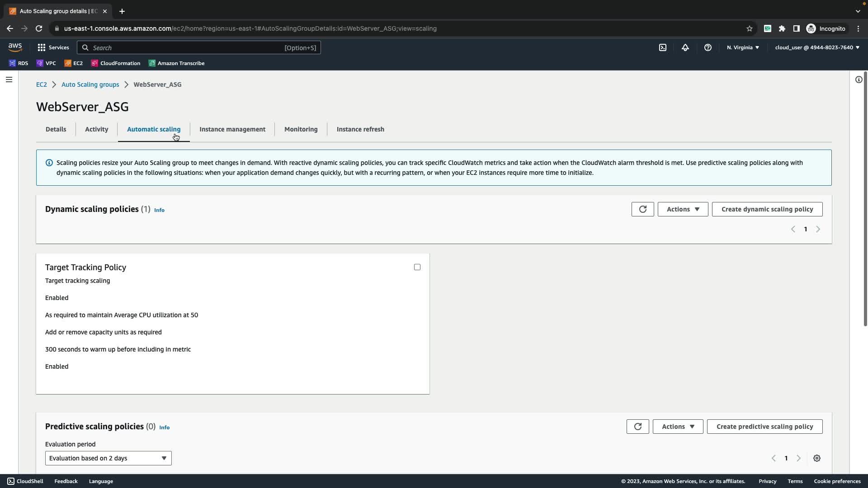Switch to the Instance management tab
Screen dimensions: 868x488
coord(232,129)
